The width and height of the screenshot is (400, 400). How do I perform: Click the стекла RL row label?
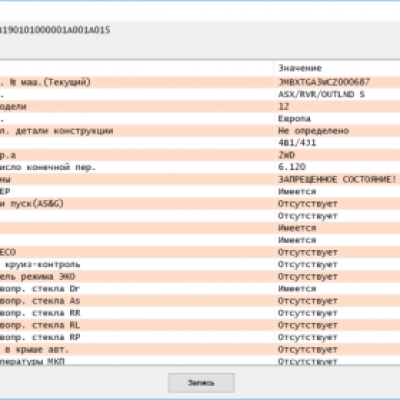click(56, 325)
